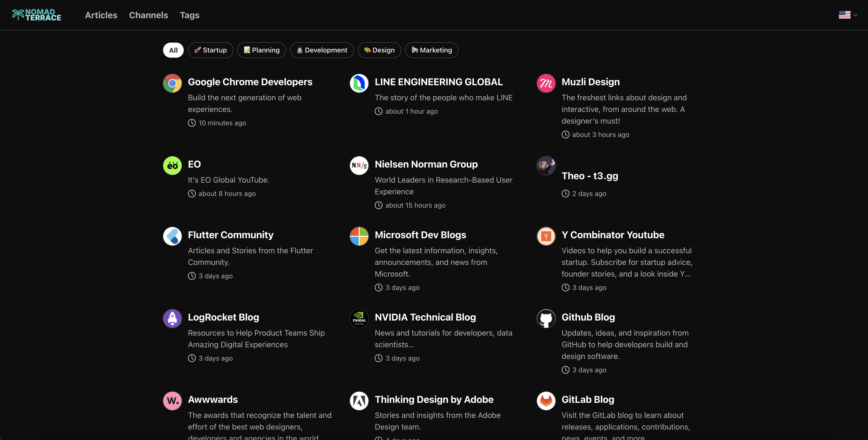Select the All filter pill
868x440 pixels.
click(173, 50)
